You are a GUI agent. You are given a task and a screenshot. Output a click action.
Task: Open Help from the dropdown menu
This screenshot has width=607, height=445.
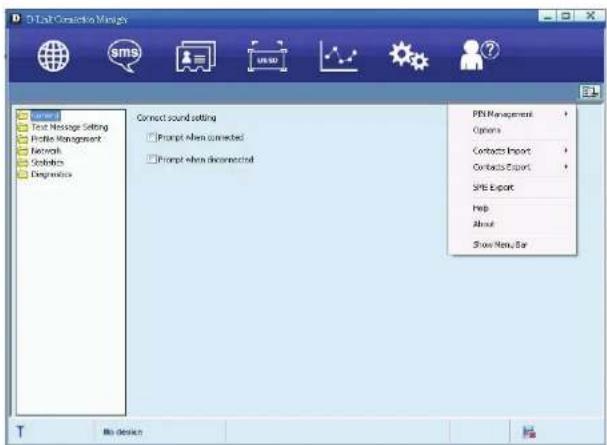pos(512,208)
